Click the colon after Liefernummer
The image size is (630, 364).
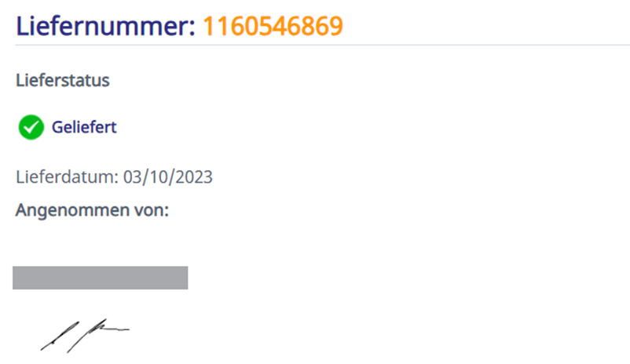pyautogui.click(x=192, y=29)
